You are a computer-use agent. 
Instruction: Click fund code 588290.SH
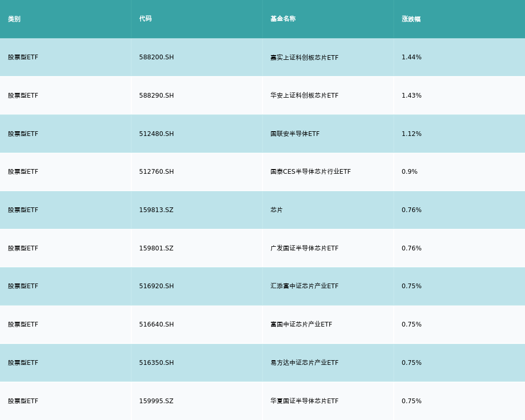click(156, 96)
